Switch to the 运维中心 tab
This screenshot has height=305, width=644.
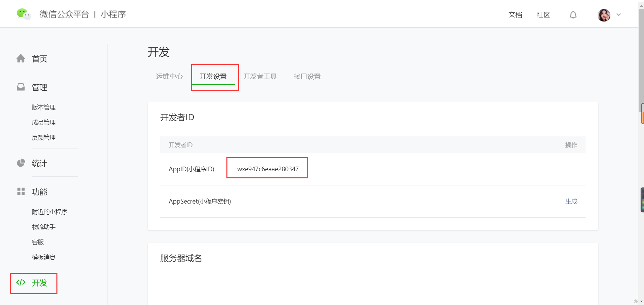tap(169, 76)
